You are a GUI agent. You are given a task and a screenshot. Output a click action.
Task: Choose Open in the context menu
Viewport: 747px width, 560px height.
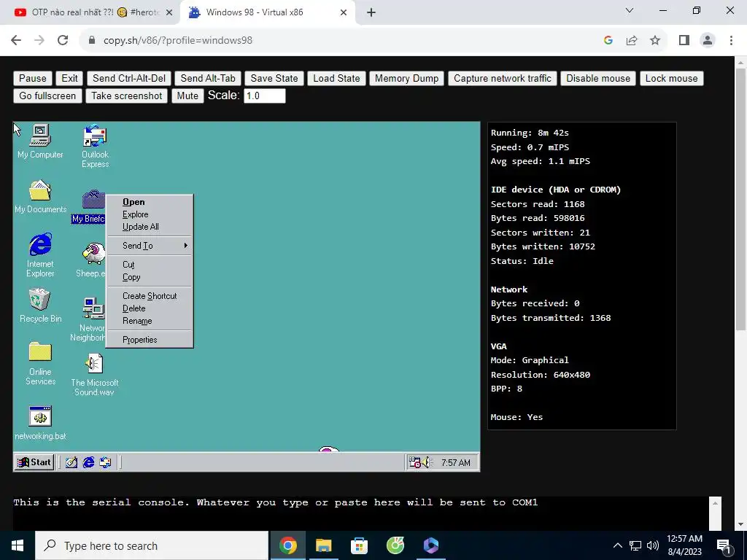click(x=150, y=202)
